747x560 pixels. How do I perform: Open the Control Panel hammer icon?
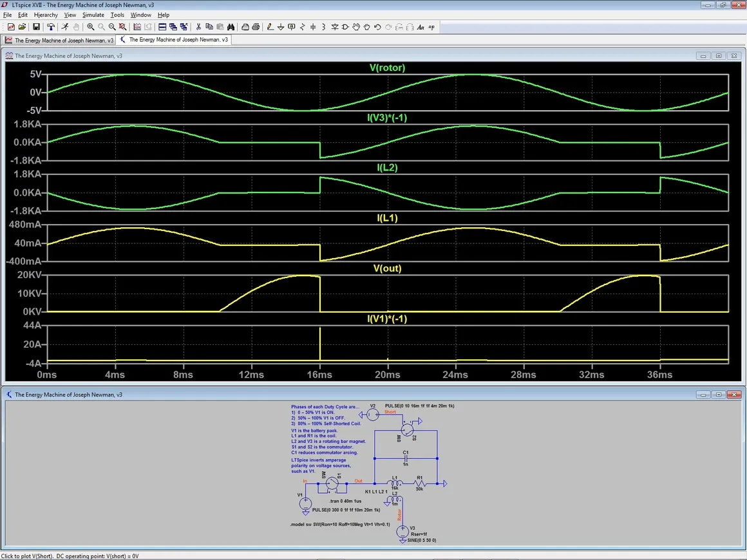click(x=50, y=27)
